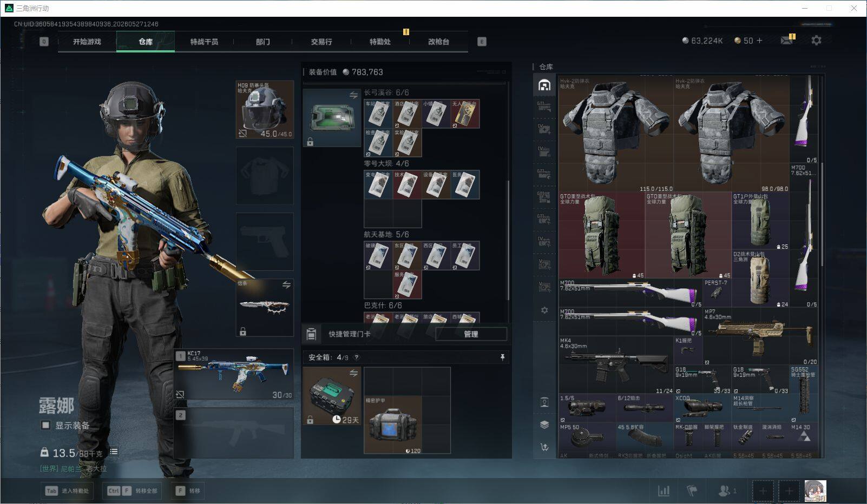
Task: Select the MP7 4.6x30mm submachine gun
Action: (x=760, y=337)
